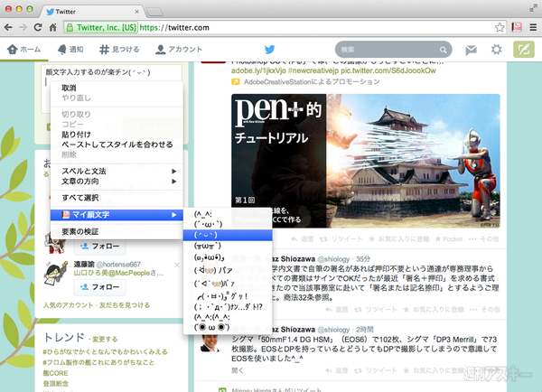Expand the Sigma tweet with 開く
This screenshot has width=542, height=392.
tap(237, 370)
